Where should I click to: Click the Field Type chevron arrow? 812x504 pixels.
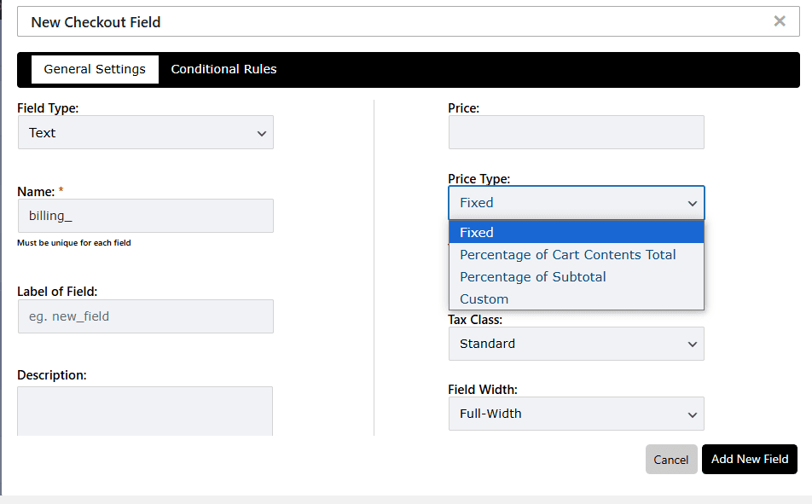[x=262, y=134]
